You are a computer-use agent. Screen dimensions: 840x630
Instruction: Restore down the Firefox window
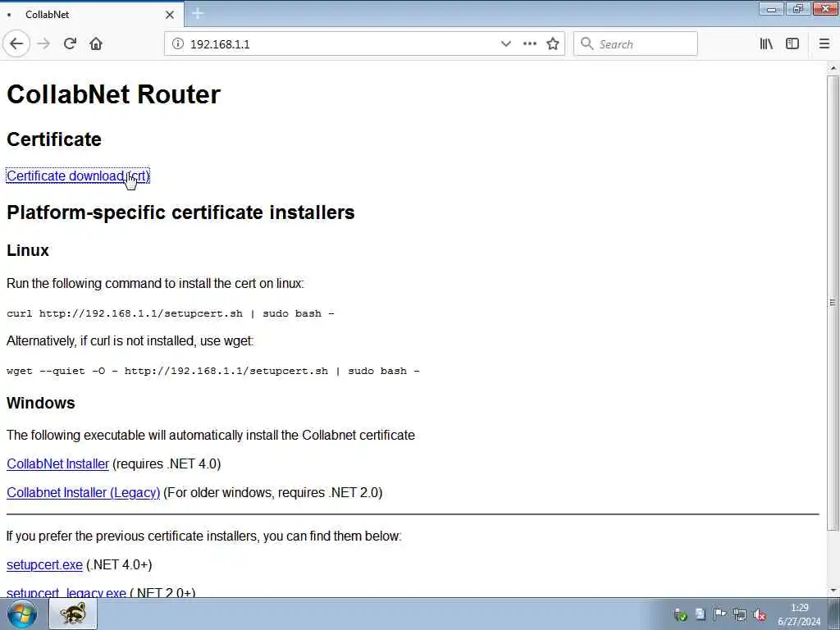pos(798,9)
